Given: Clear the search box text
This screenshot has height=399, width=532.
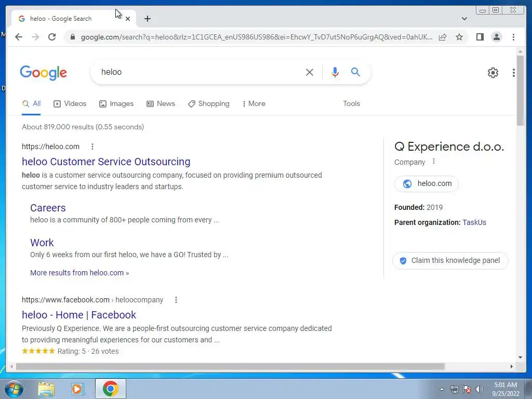Looking at the screenshot, I should [x=309, y=72].
